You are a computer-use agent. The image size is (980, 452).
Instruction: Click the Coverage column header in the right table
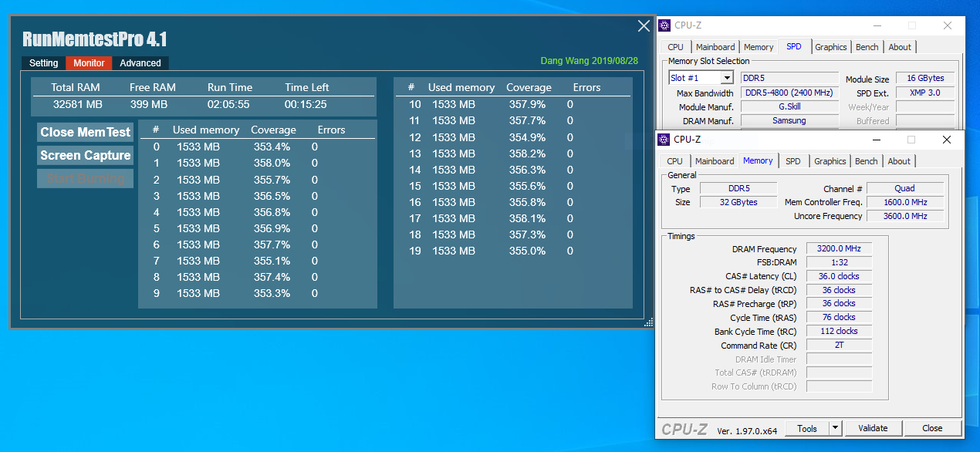point(529,87)
